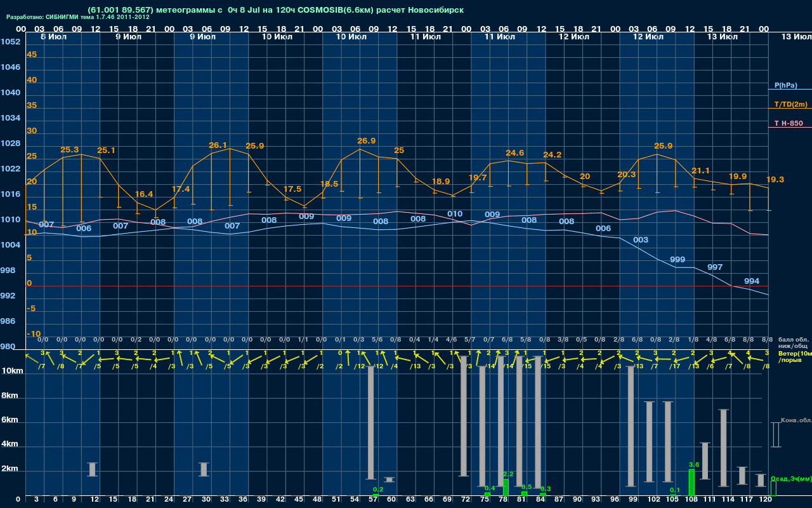Click the '/порыв' gust legend label
The height and width of the screenshot is (508, 812).
(789, 360)
